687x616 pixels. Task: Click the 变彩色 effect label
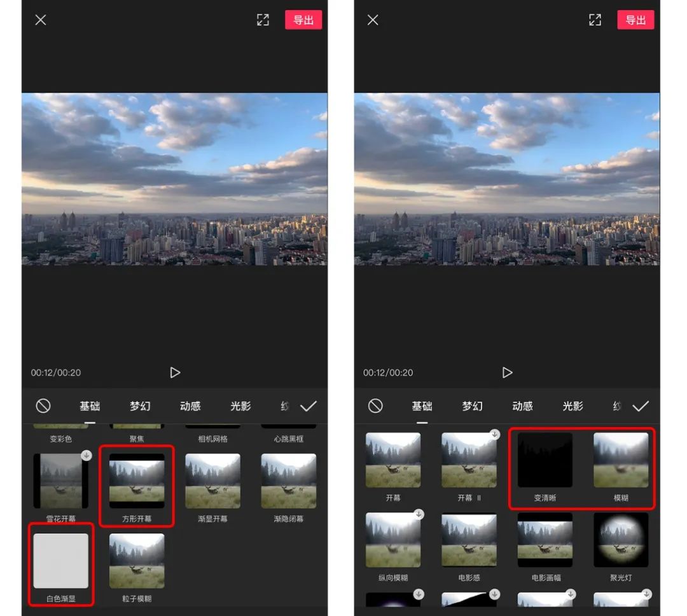pos(61,439)
